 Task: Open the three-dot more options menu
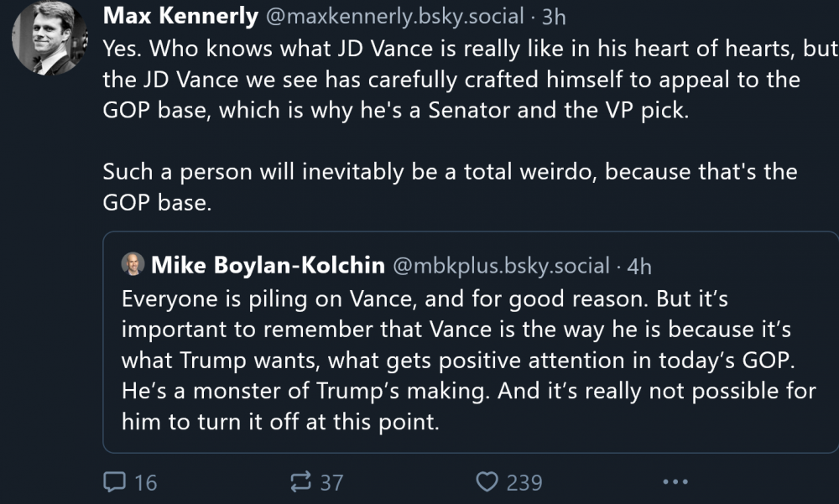coord(675,482)
